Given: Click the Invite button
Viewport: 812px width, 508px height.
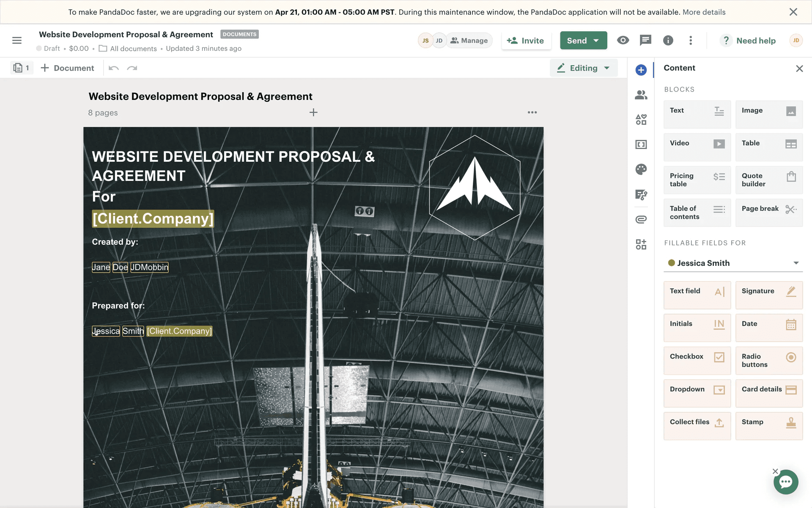Looking at the screenshot, I should [x=526, y=41].
